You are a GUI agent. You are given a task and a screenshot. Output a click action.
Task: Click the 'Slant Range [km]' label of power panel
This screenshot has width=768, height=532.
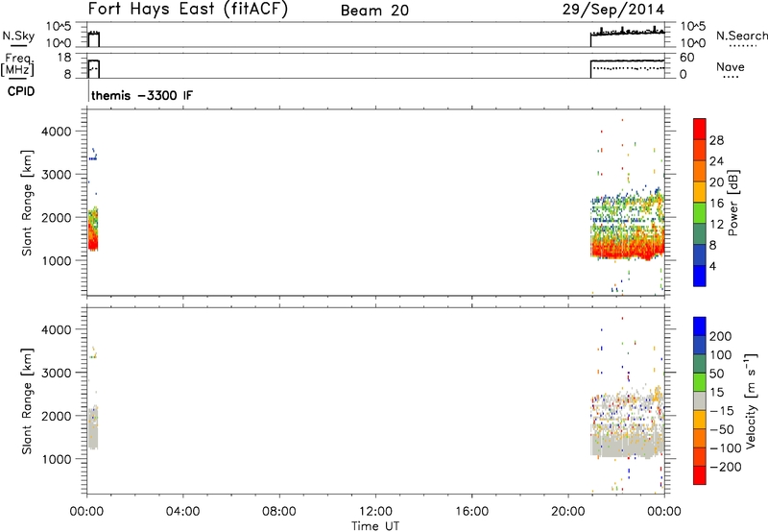coord(27,203)
